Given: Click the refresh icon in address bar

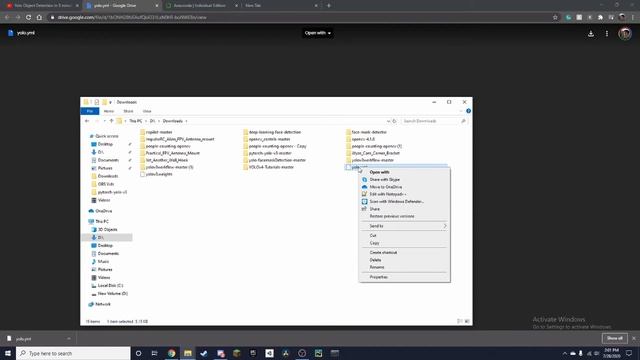Looking at the screenshot, I should point(394,121).
